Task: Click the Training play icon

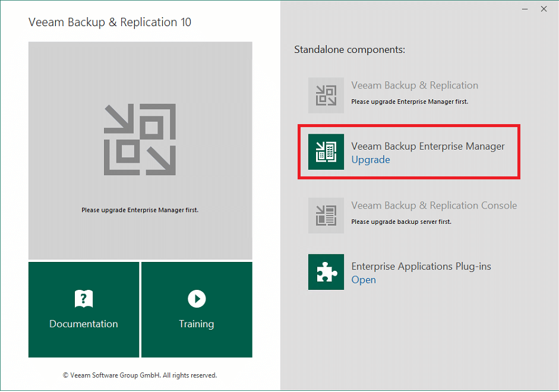Action: 197,299
